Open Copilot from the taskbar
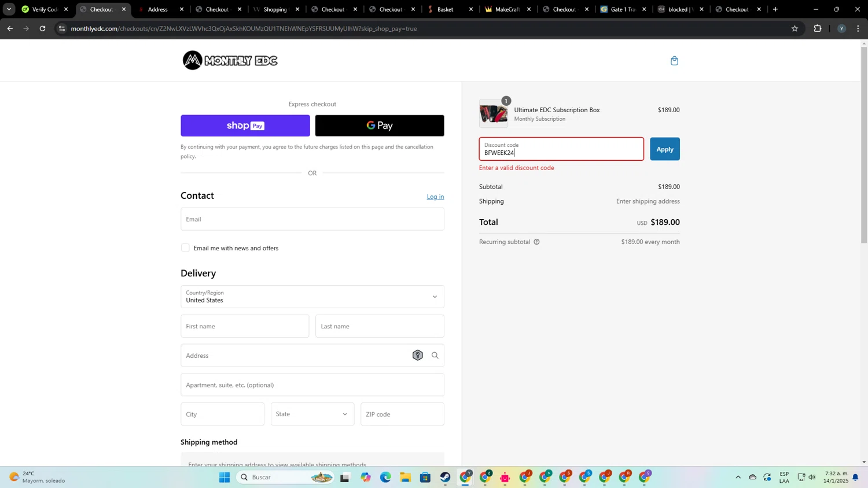 pyautogui.click(x=366, y=477)
